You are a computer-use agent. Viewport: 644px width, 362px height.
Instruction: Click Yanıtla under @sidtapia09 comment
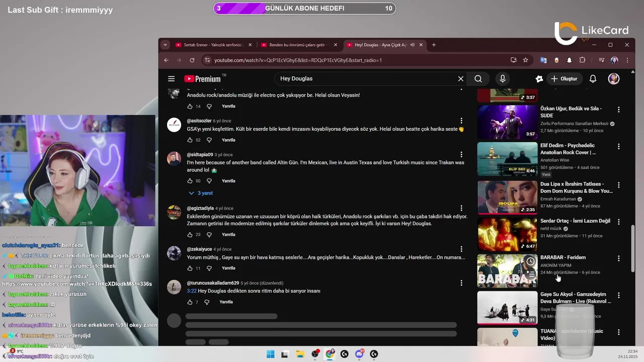[x=228, y=180]
